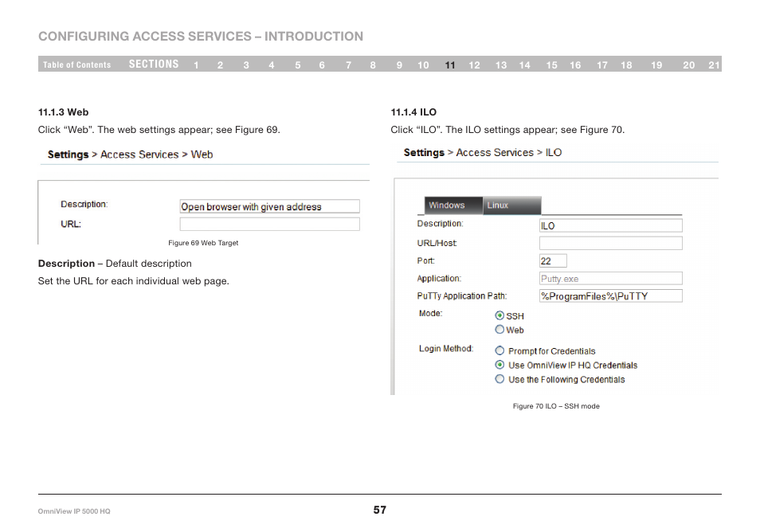Go to section 6 in navigation bar
This screenshot has height=532, width=760.
pyautogui.click(x=322, y=65)
